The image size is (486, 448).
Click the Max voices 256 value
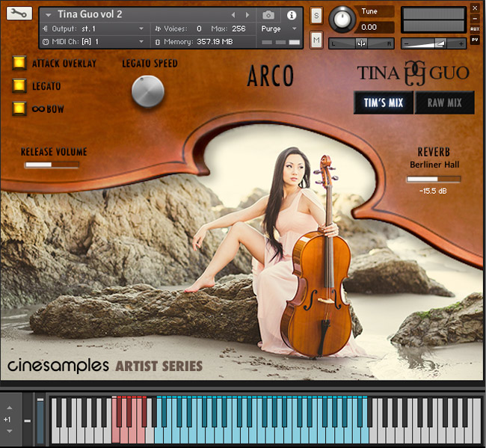tap(239, 29)
